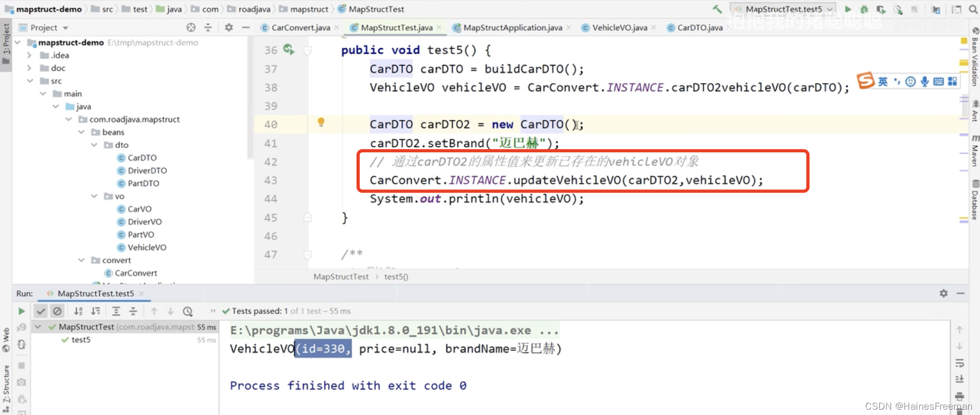Image resolution: width=980 pixels, height=415 pixels.
Task: Collapse the mapstruct-demo root node
Action: (18, 42)
